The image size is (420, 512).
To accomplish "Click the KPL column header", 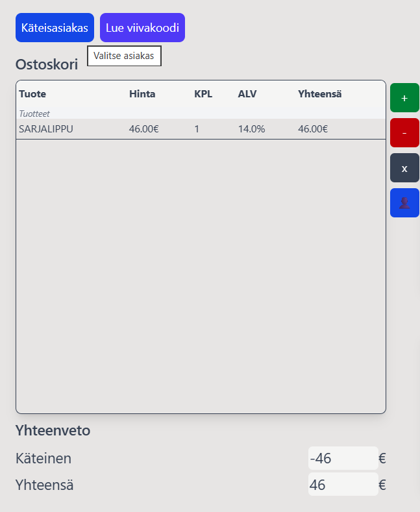I will tap(203, 94).
